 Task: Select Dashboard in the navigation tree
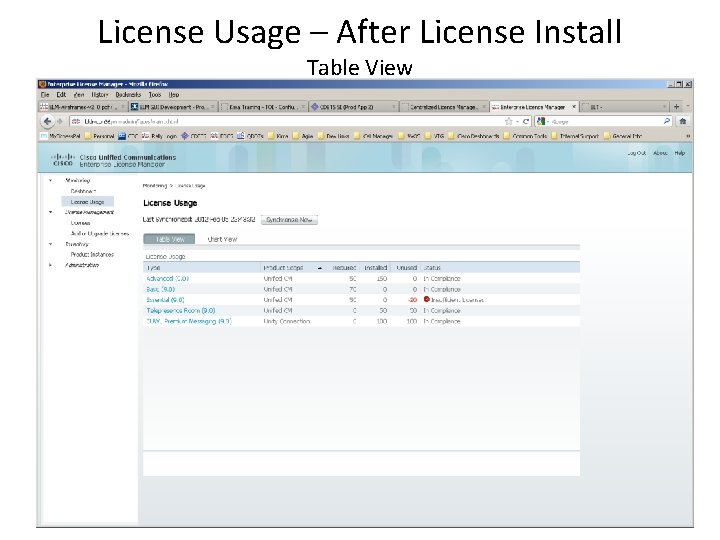pyautogui.click(x=83, y=191)
